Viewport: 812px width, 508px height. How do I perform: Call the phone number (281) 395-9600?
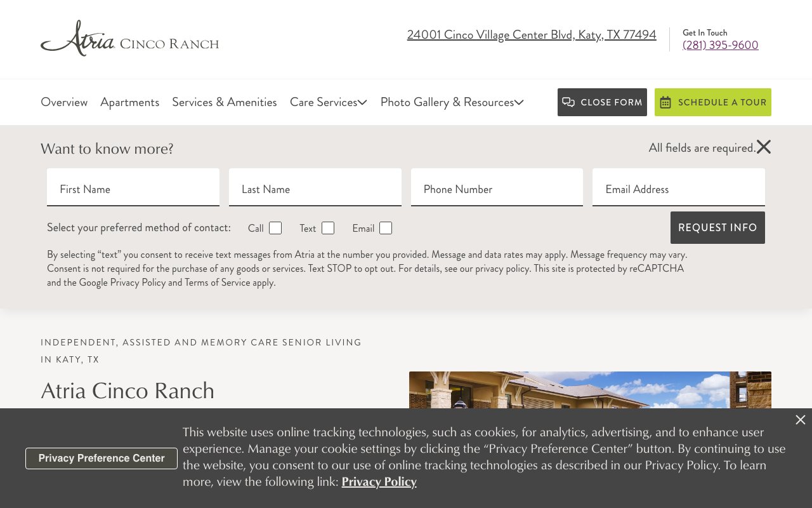point(721,45)
